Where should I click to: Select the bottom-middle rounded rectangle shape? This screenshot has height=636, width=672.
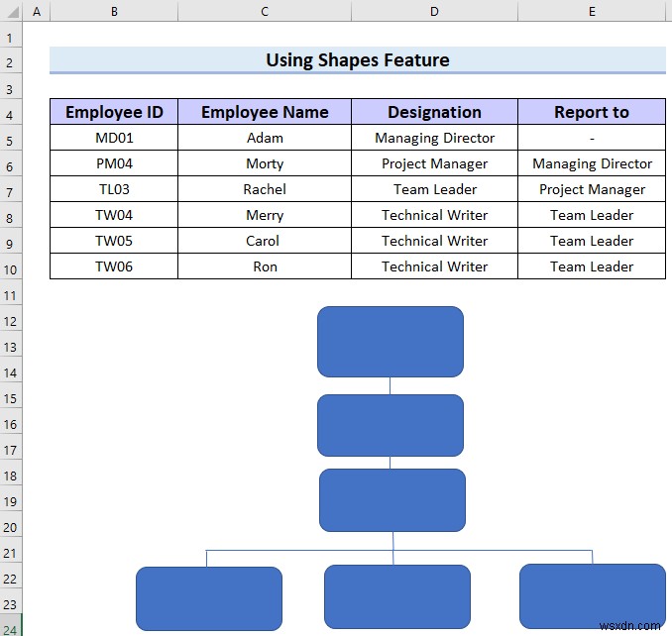pos(397,596)
